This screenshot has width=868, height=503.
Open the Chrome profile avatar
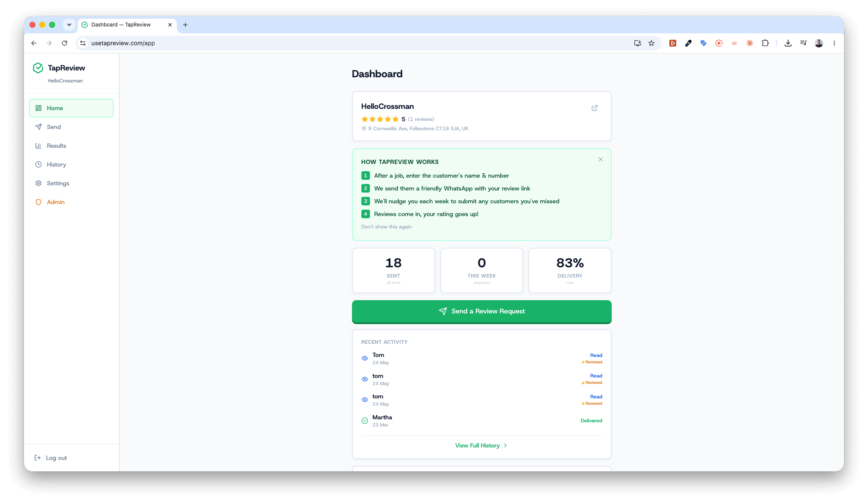tap(819, 43)
